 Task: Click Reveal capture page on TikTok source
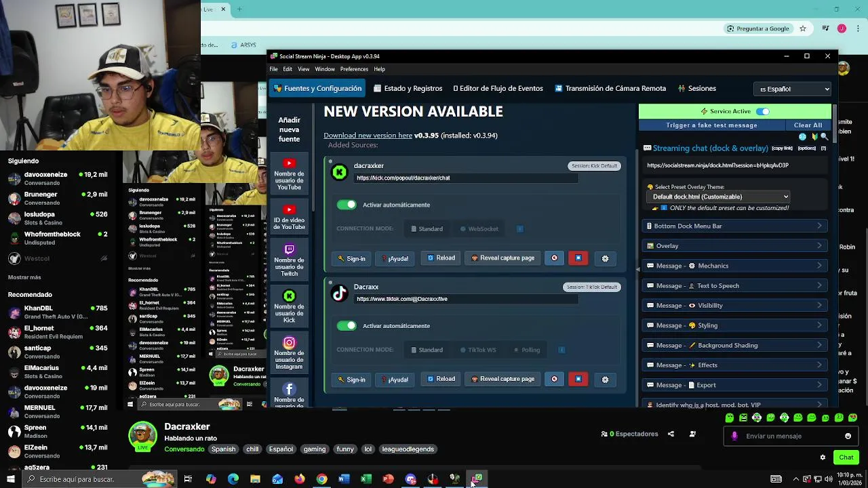(x=502, y=380)
